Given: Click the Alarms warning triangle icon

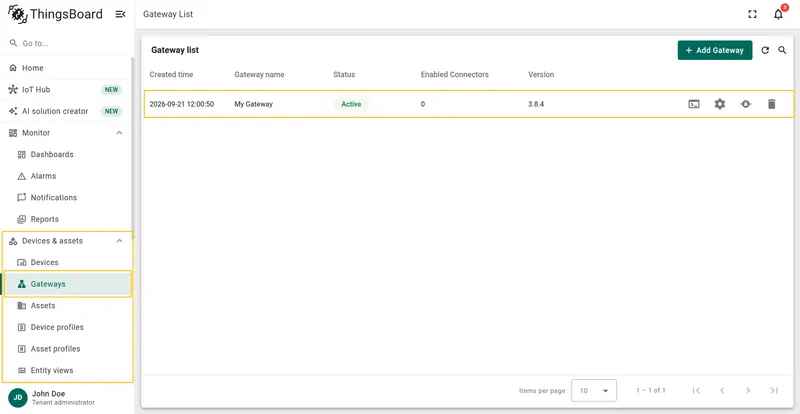Looking at the screenshot, I should click(21, 176).
